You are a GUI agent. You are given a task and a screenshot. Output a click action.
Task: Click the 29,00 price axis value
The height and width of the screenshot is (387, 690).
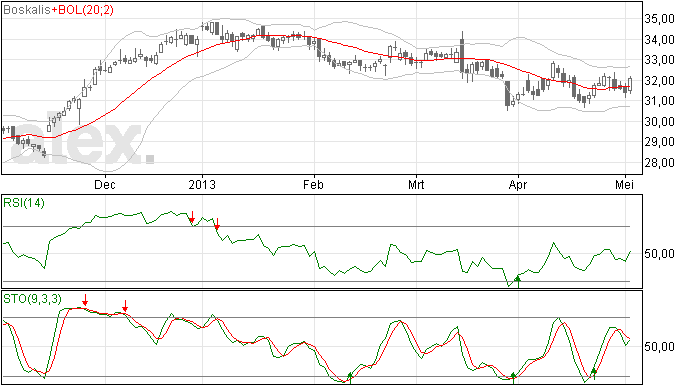pos(660,142)
